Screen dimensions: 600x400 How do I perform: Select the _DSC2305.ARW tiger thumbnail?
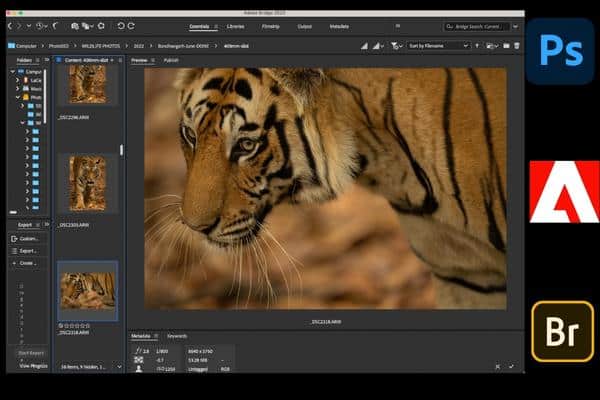[87, 183]
